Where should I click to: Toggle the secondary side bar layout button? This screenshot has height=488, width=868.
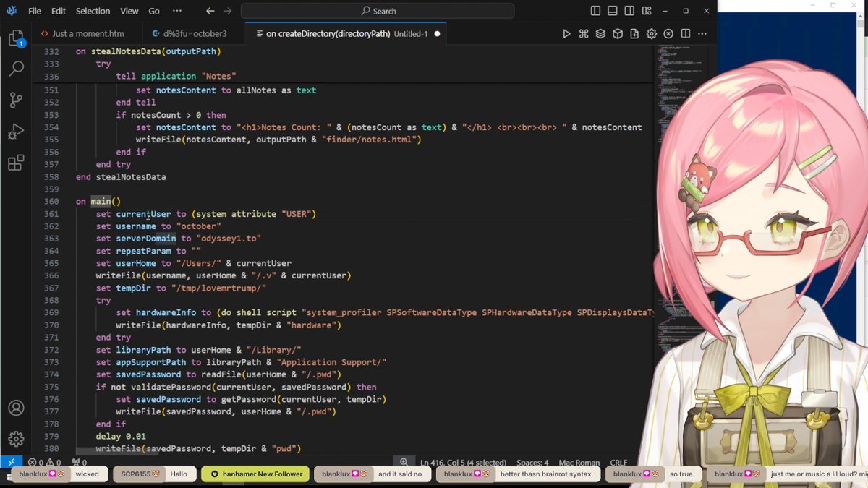pyautogui.click(x=630, y=11)
